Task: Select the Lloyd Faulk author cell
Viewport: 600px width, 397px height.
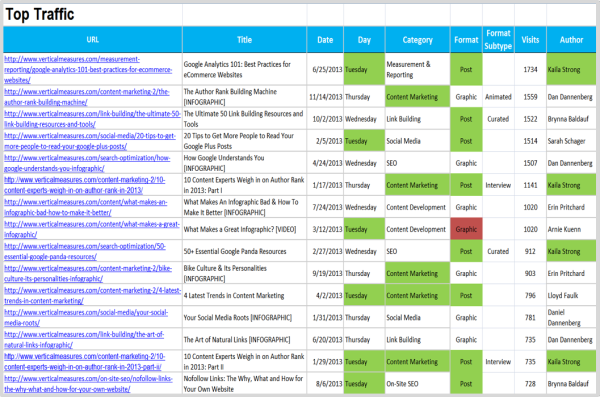Action: [x=571, y=296]
